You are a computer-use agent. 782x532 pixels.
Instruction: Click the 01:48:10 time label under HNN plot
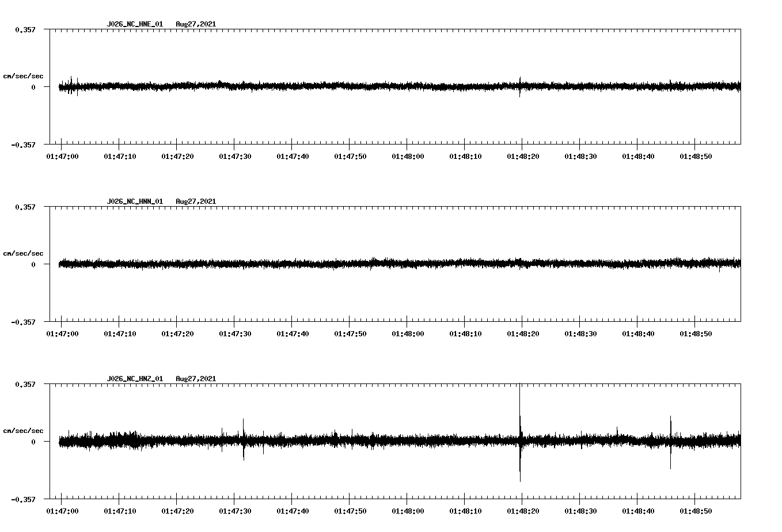[x=465, y=333]
